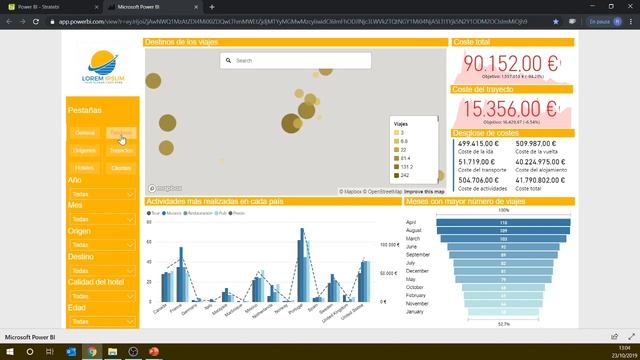Open the 'En pausa' profile button

tap(605, 21)
